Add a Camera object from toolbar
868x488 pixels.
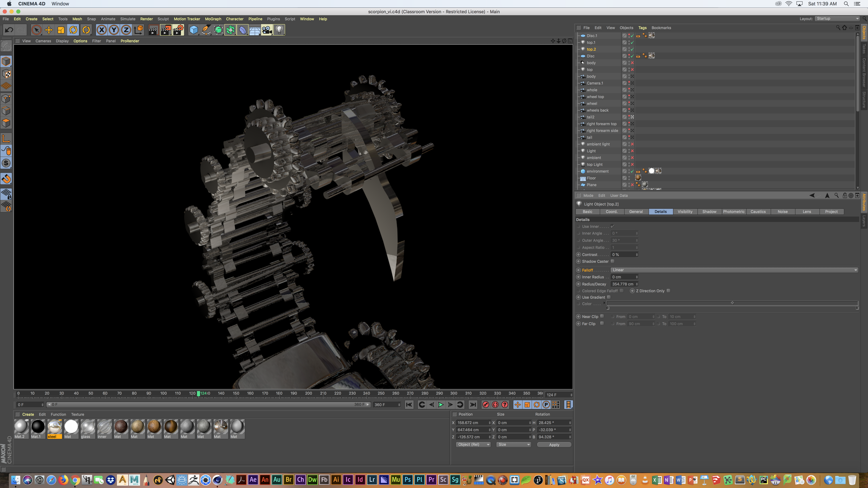point(267,30)
